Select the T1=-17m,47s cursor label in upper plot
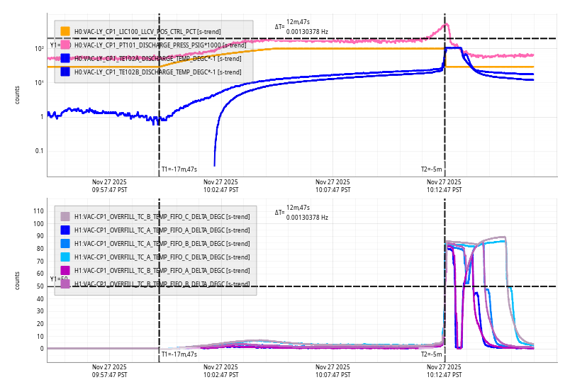 point(179,169)
